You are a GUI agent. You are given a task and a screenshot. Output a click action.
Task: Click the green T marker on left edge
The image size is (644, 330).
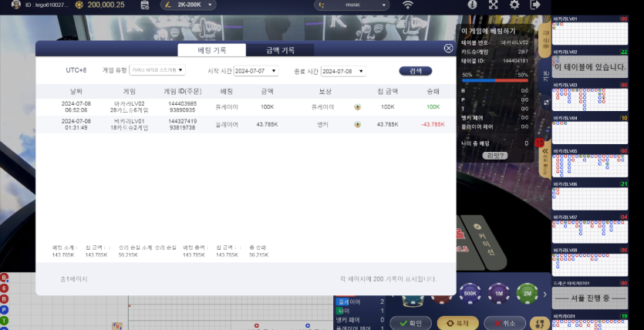(4, 321)
